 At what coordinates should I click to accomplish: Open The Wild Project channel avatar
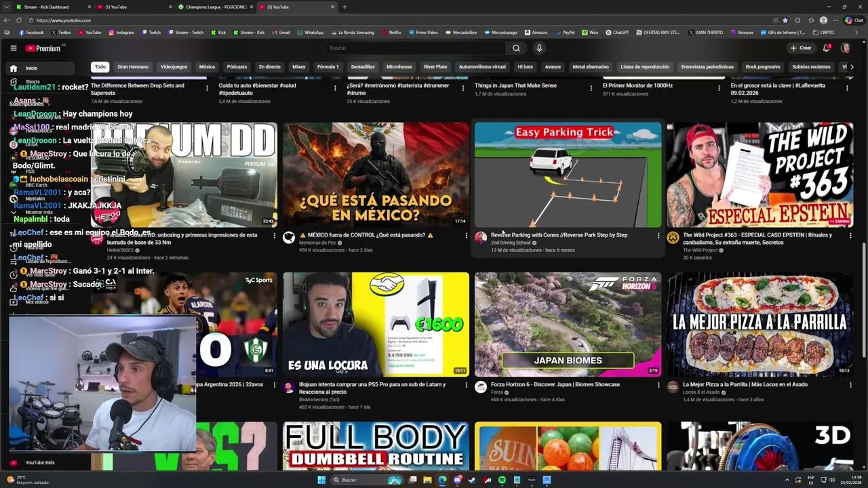pos(673,237)
